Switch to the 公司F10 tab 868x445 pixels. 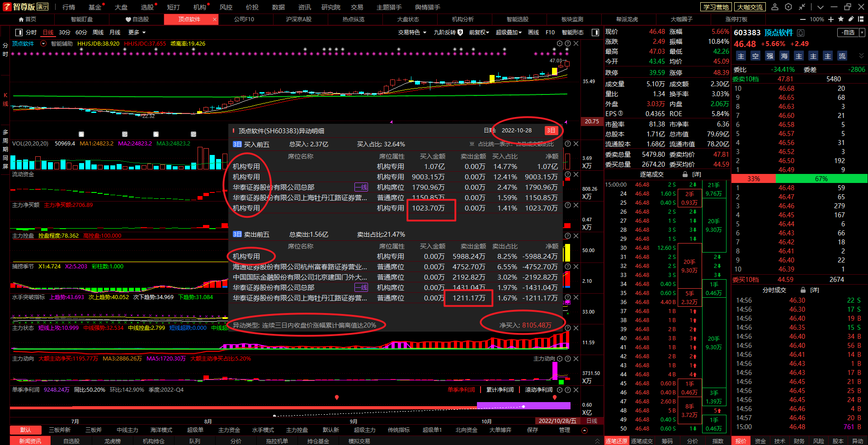point(244,19)
